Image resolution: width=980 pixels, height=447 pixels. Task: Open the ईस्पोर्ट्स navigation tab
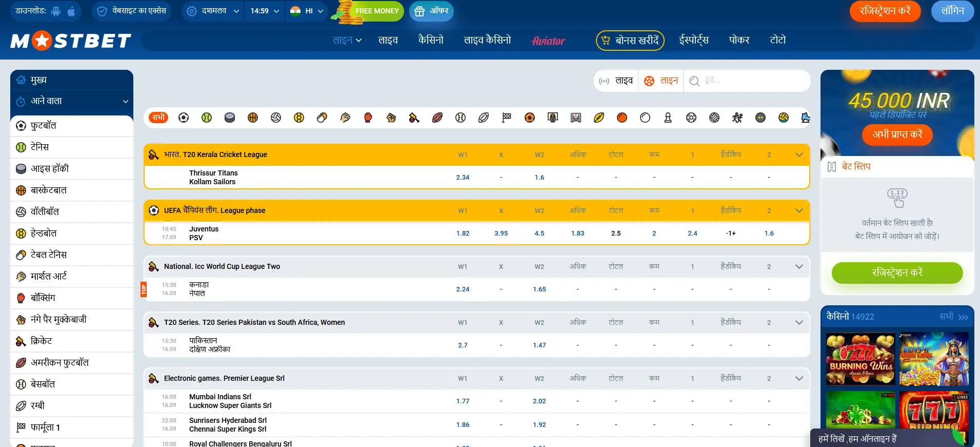click(x=694, y=40)
